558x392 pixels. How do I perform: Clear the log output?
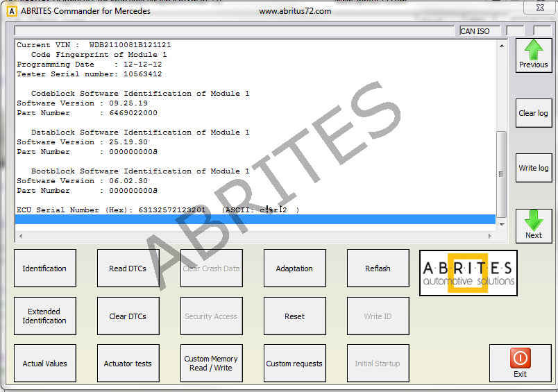click(534, 113)
